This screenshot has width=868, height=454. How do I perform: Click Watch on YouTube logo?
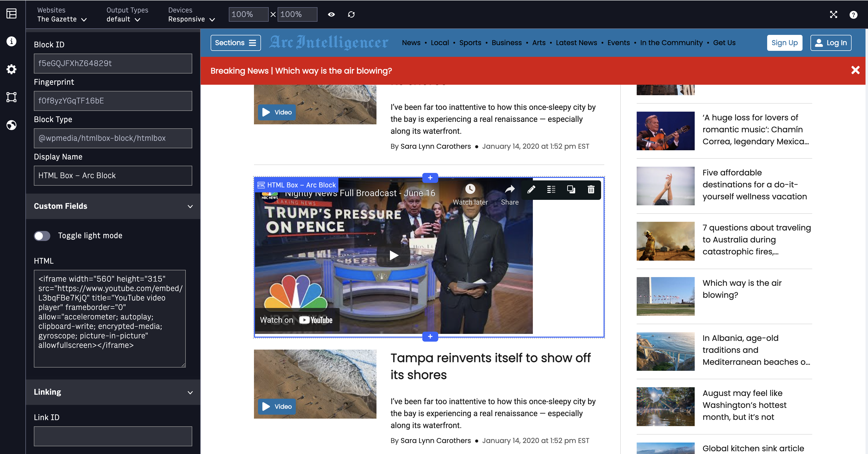pos(316,320)
